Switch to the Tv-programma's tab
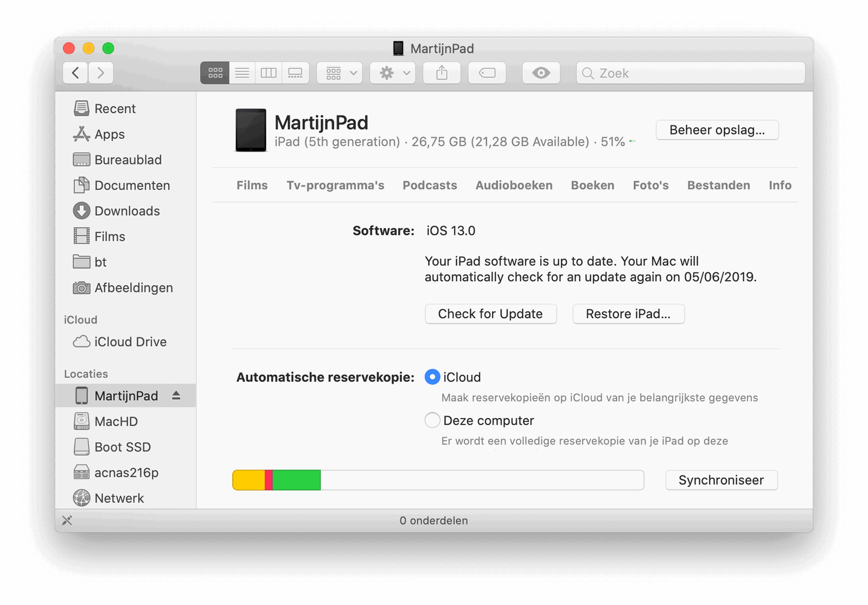This screenshot has width=868, height=605. click(x=335, y=185)
